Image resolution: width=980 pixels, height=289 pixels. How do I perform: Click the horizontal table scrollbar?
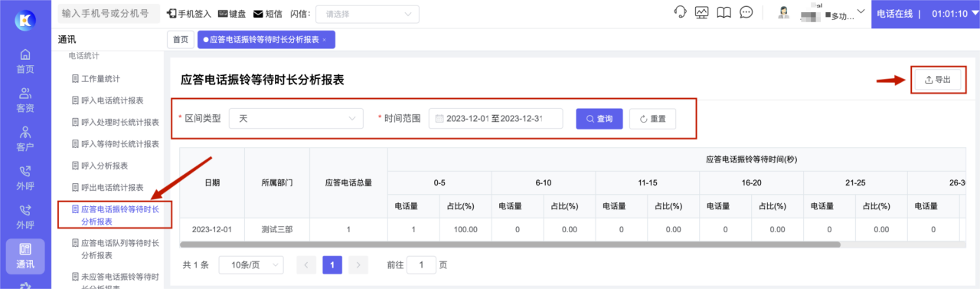[510, 245]
